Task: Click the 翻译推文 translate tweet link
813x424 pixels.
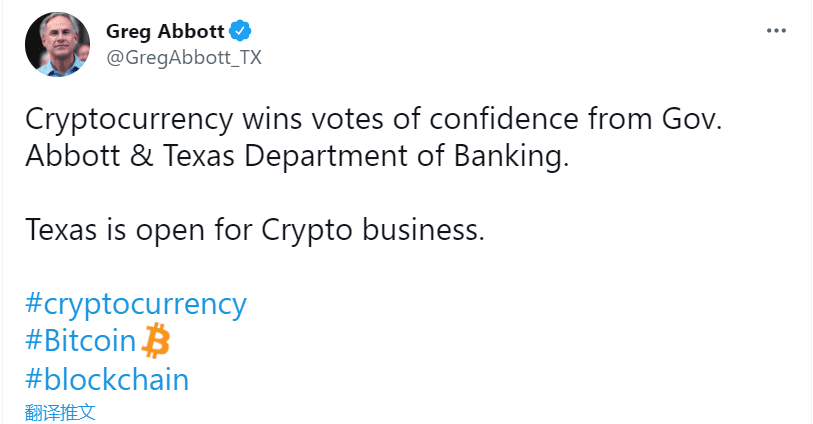Action: pos(60,412)
